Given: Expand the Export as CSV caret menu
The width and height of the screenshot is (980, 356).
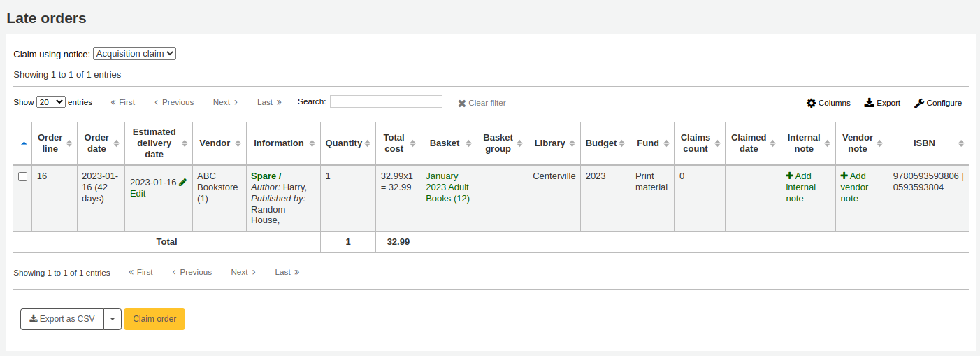Looking at the screenshot, I should pyautogui.click(x=113, y=319).
